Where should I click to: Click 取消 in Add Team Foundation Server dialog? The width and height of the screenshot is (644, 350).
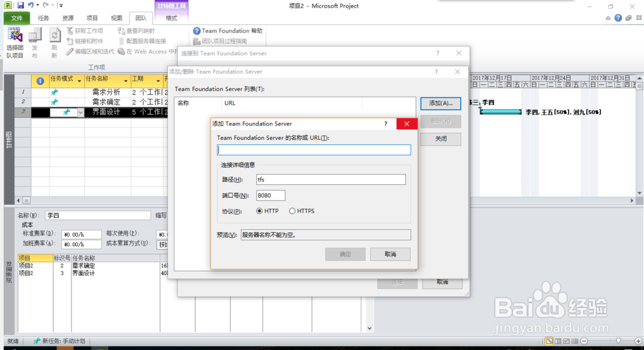390,254
